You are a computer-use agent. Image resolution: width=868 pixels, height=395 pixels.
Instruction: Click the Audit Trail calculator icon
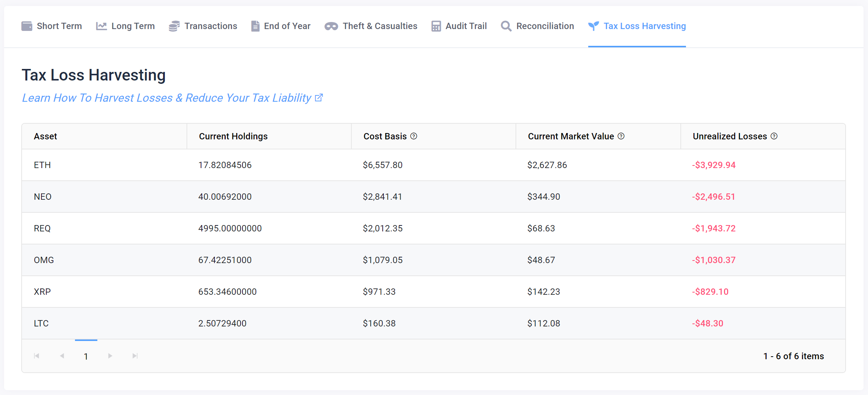436,26
